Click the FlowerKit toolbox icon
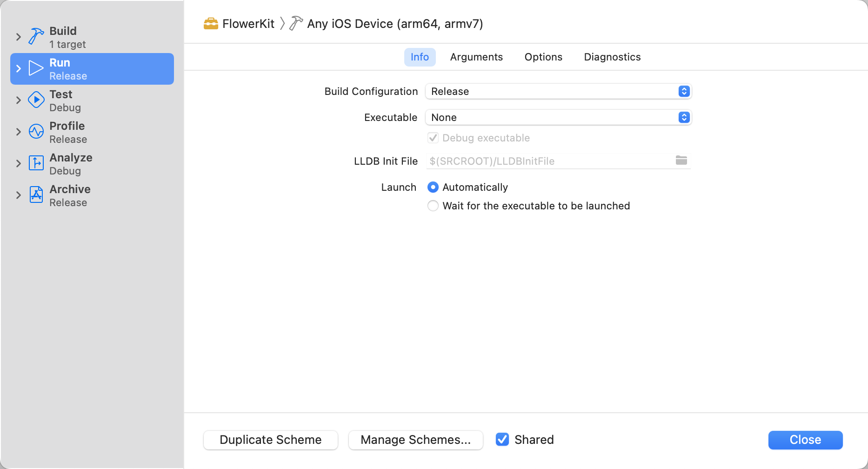 click(211, 24)
